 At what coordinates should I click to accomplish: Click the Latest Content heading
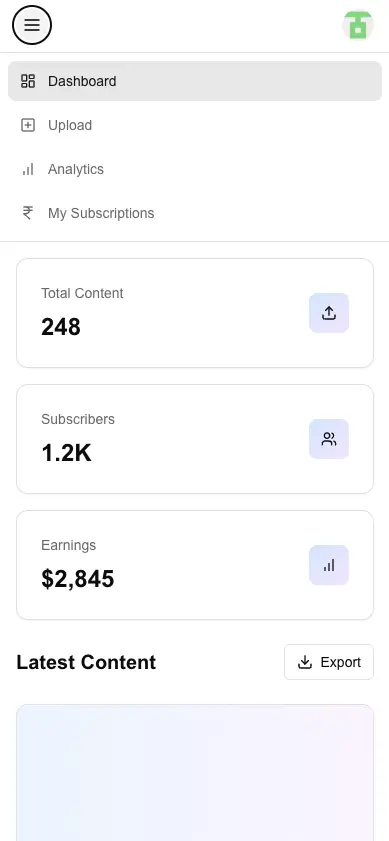click(x=86, y=662)
